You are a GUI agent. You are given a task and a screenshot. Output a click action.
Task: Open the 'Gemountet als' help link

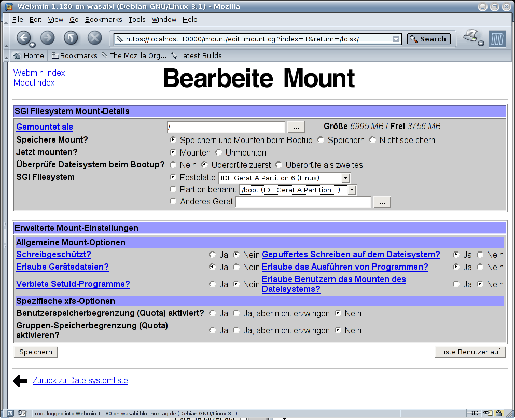coord(45,127)
